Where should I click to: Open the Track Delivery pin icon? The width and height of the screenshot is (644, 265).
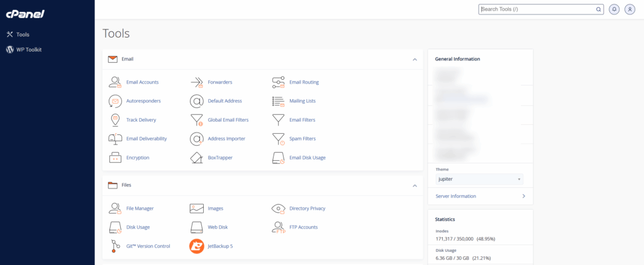pos(114,120)
